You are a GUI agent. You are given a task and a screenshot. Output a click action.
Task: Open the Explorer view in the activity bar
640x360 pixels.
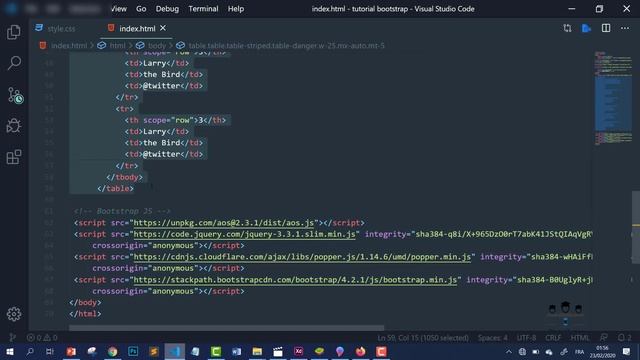point(14,32)
